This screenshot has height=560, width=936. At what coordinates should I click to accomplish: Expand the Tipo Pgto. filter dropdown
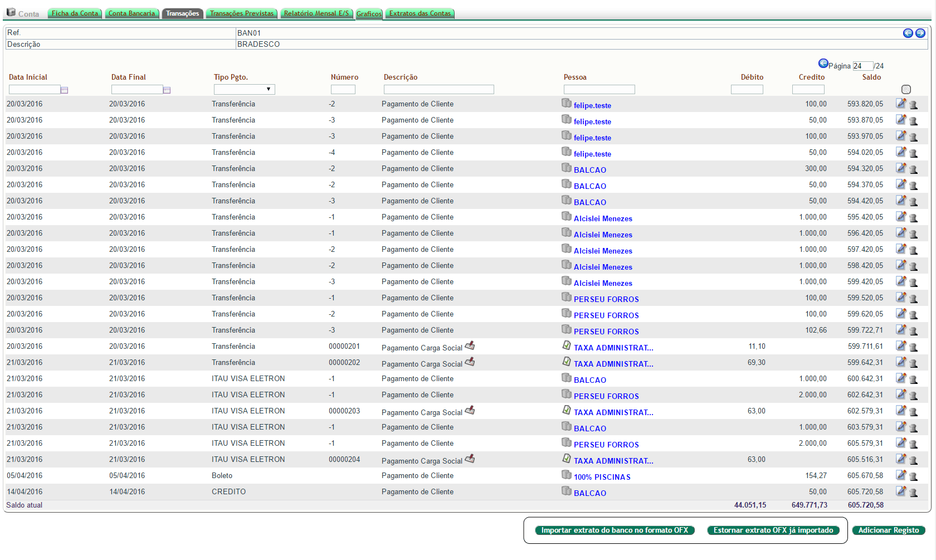click(245, 90)
